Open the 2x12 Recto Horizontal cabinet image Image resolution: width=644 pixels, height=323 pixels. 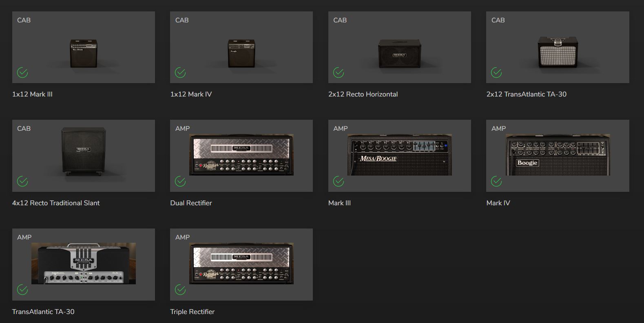click(x=399, y=53)
